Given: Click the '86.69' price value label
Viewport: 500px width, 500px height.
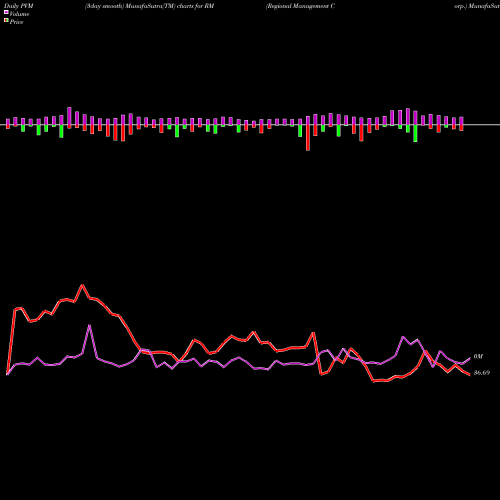Looking at the screenshot, I should pyautogui.click(x=482, y=373).
